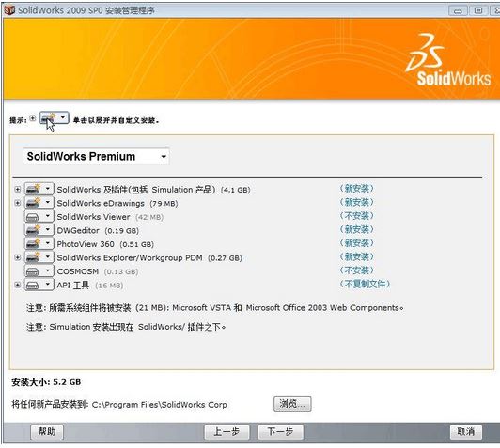This screenshot has height=448, width=500.
Task: Go back with the 上一步 button
Action: tap(227, 432)
